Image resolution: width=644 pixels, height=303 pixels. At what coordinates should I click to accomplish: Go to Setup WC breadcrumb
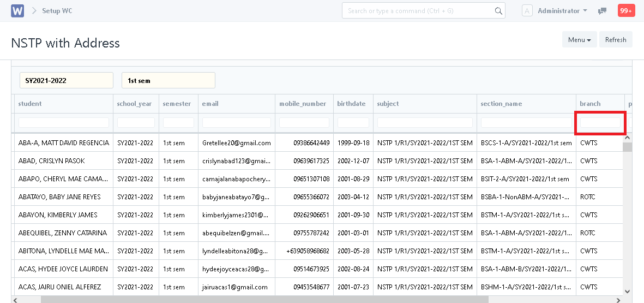[57, 11]
